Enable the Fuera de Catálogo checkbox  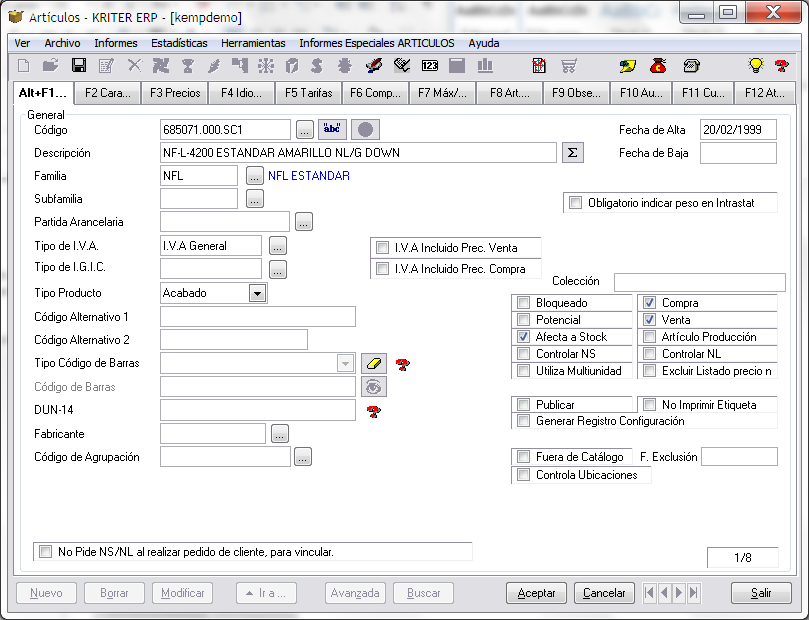(x=524, y=456)
